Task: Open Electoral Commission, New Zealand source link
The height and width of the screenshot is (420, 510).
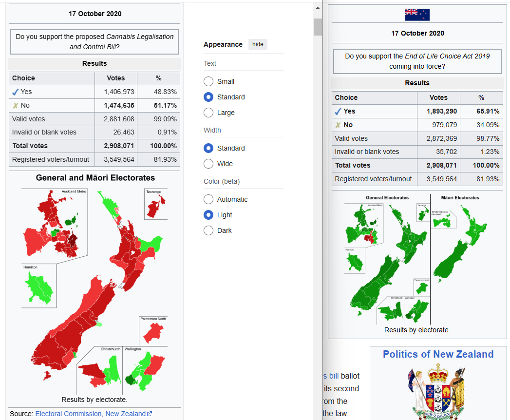Action: 91,414
